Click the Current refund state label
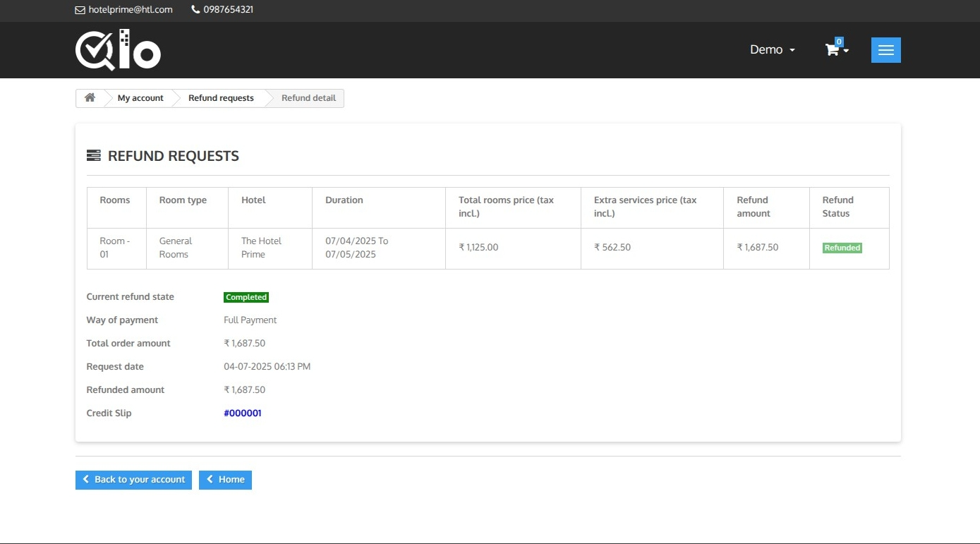The image size is (980, 544). click(x=130, y=297)
